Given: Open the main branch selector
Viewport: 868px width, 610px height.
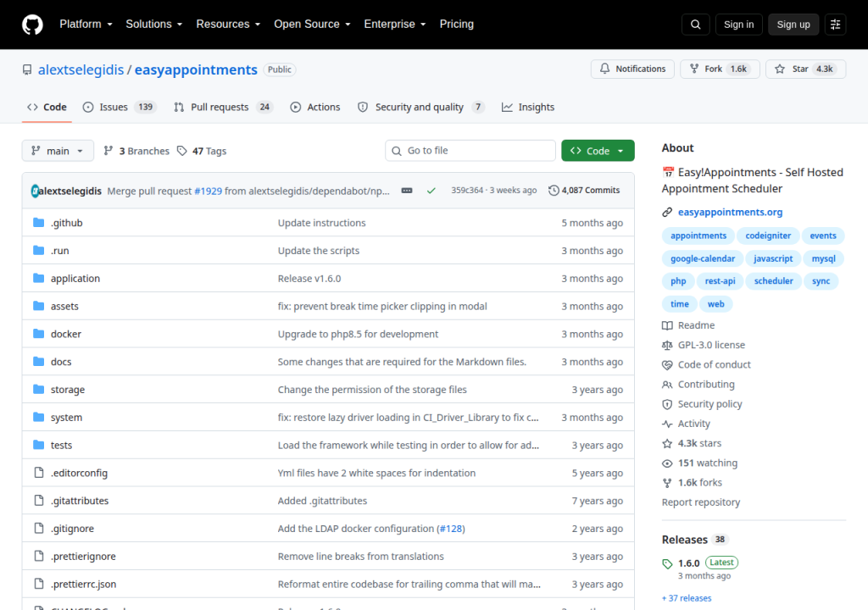Looking at the screenshot, I should point(58,151).
